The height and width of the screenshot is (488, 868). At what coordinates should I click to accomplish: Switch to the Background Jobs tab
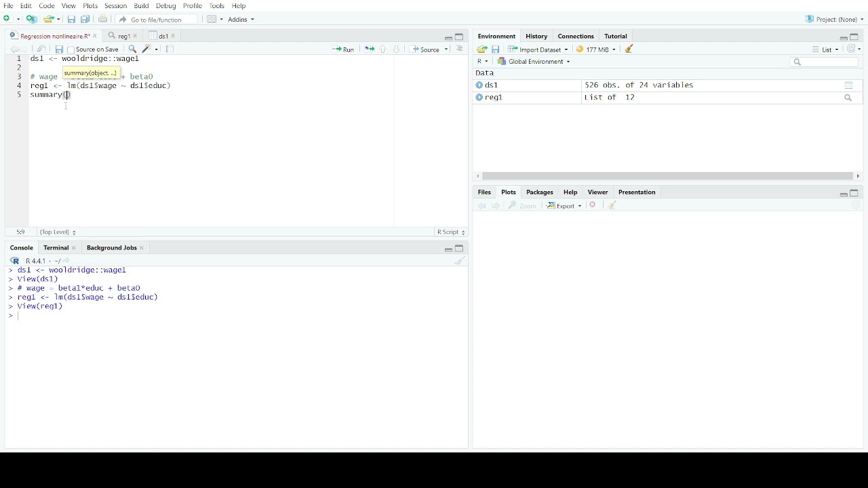click(112, 249)
